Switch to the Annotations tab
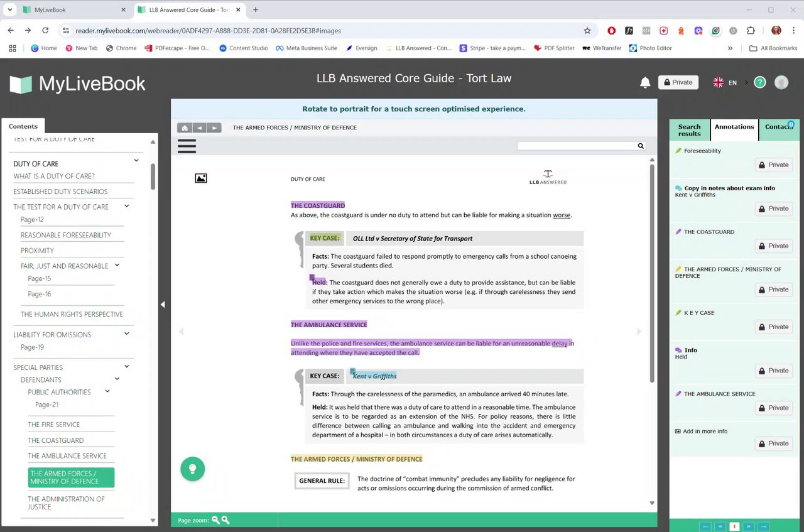804x532 pixels. [x=734, y=130]
